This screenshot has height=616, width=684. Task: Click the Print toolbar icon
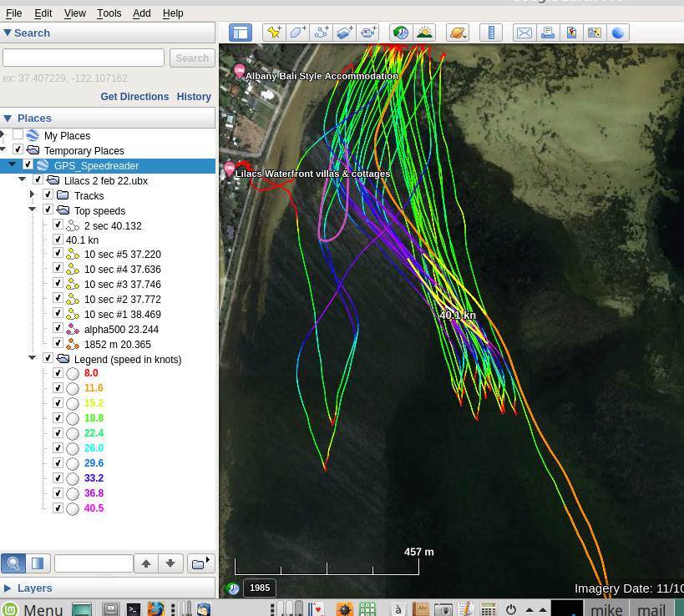(x=548, y=33)
